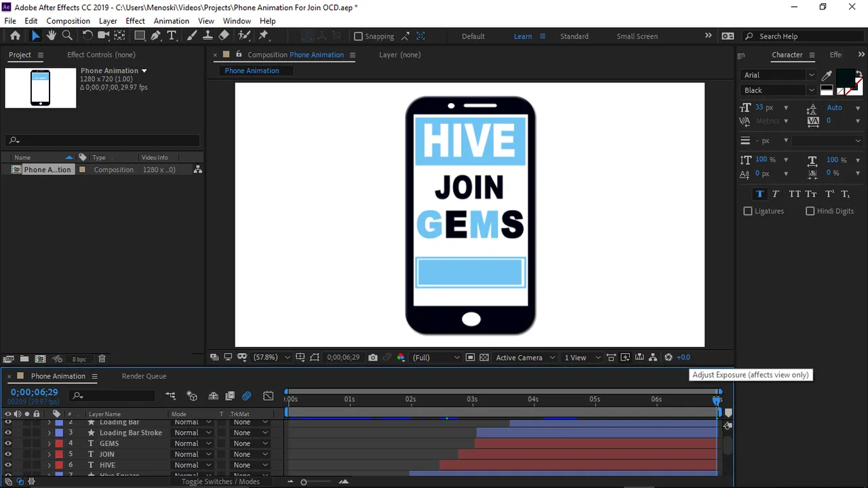Select the Standard workspace
Viewport: 868px width, 488px height.
574,37
